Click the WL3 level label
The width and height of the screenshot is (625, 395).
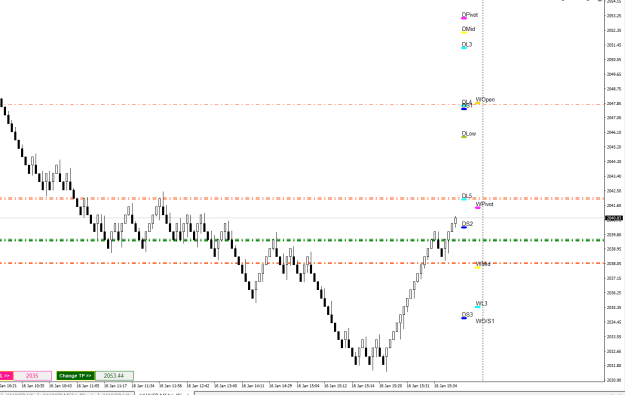481,304
